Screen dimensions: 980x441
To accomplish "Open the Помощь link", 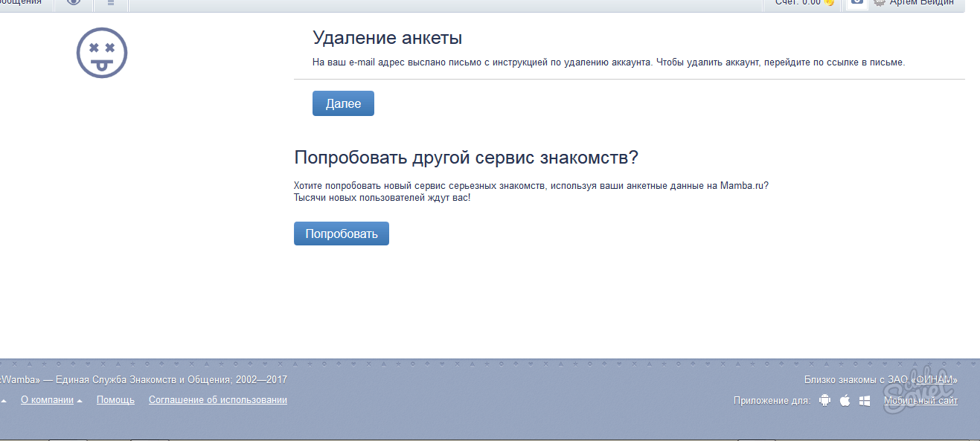I will pyautogui.click(x=115, y=400).
